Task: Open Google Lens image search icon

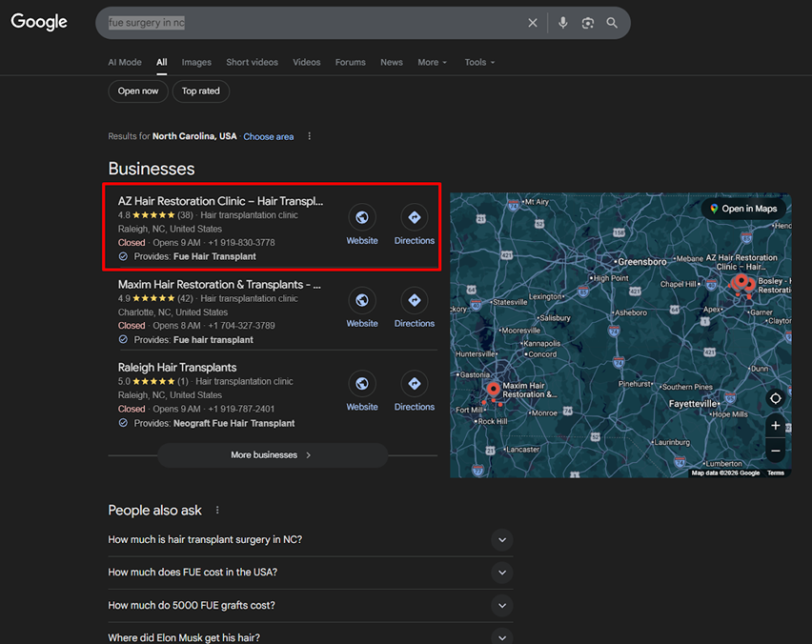Action: coord(588,23)
